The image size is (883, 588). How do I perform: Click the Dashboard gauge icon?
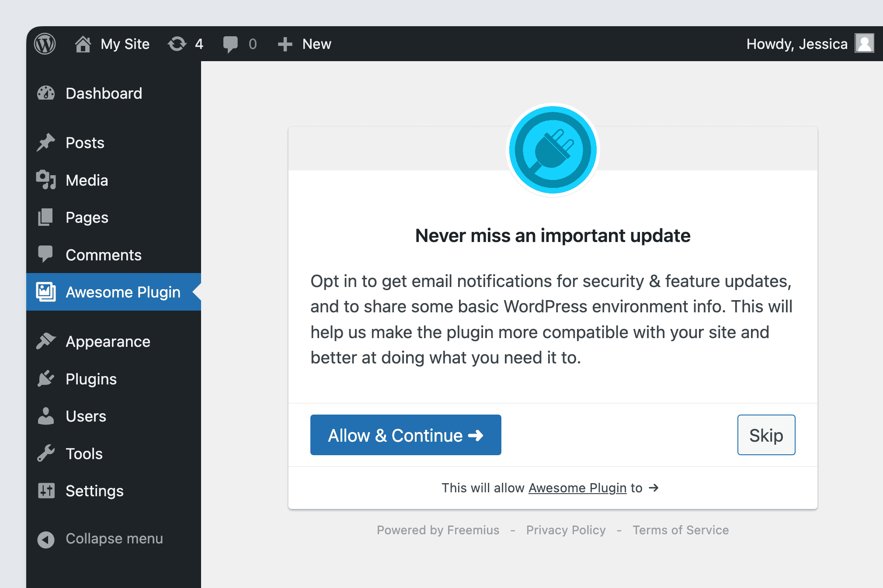click(46, 93)
